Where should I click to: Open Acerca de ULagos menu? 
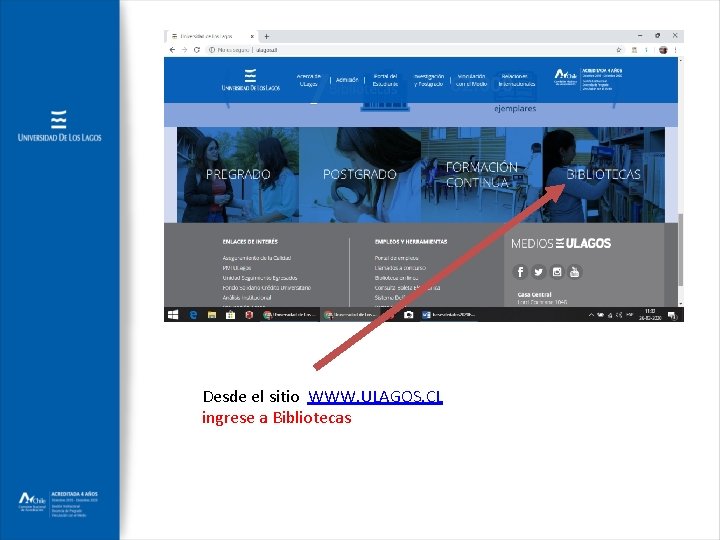309,80
